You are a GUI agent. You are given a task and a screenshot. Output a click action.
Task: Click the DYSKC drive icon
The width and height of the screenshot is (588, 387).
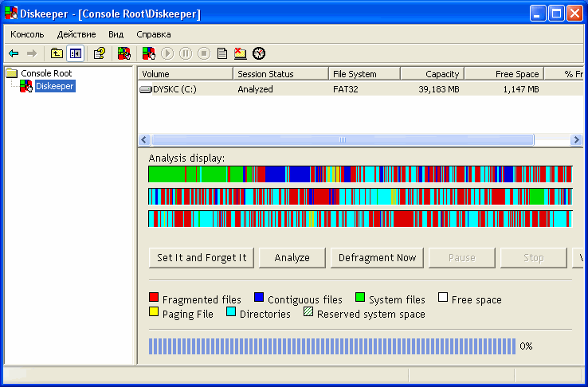(146, 89)
